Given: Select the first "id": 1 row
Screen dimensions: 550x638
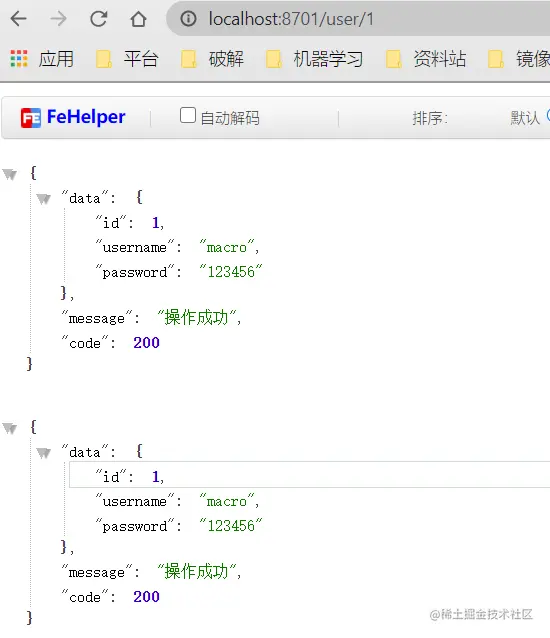Looking at the screenshot, I should tap(129, 223).
